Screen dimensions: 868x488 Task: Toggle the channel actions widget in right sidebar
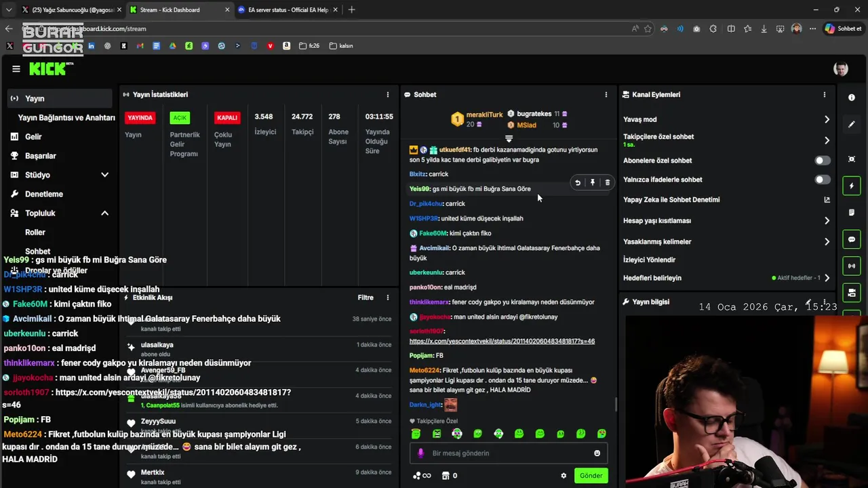tap(852, 293)
